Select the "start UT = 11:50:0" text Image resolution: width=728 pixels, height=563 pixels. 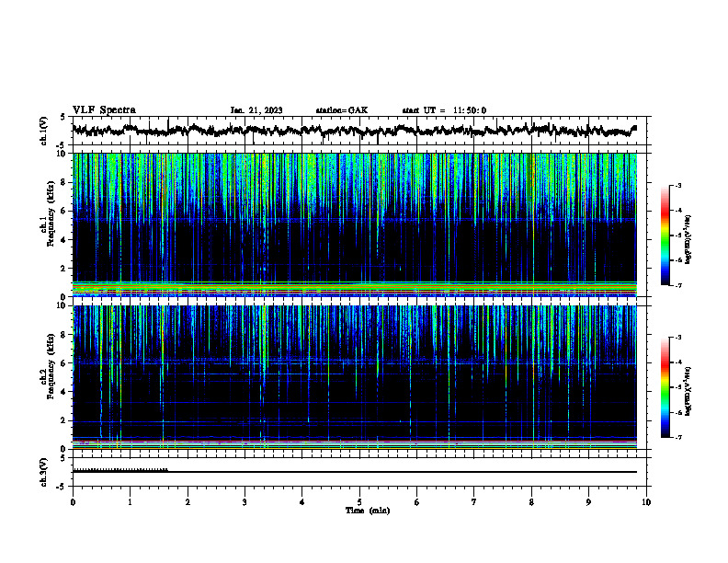click(x=444, y=110)
